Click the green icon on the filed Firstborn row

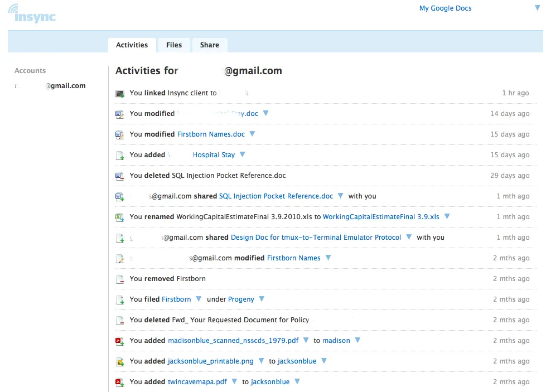[119, 299]
